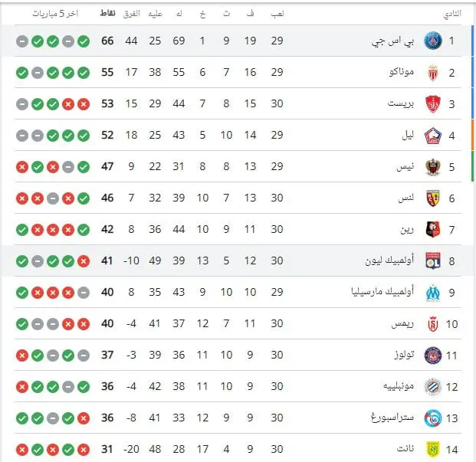Sort by the نقاط points column header

coord(108,13)
